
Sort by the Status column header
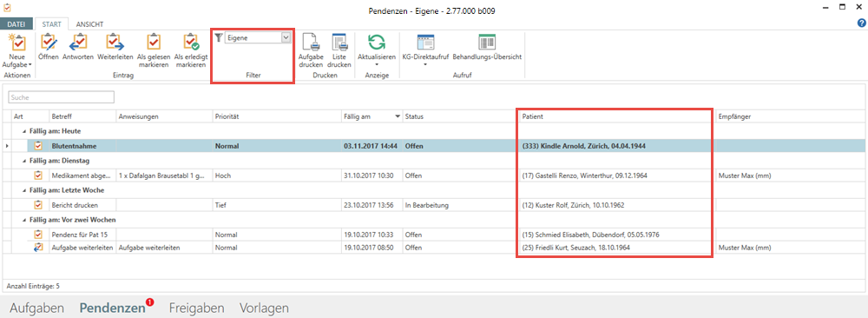461,117
